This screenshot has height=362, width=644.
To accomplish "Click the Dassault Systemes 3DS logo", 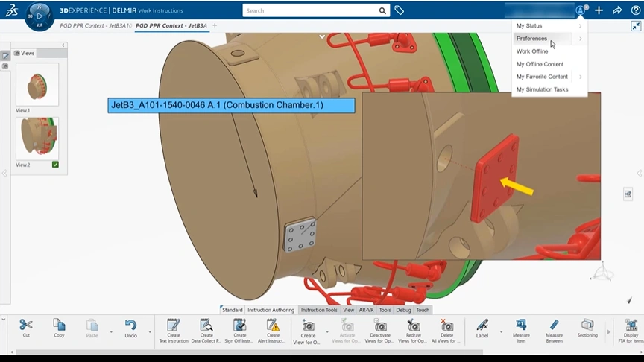I will tap(11, 10).
